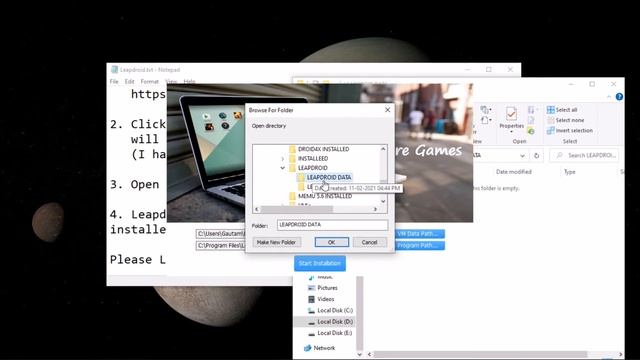Click the LEAPDROID DATA folder icon in dialog
The height and width of the screenshot is (360, 640).
pyautogui.click(x=301, y=177)
